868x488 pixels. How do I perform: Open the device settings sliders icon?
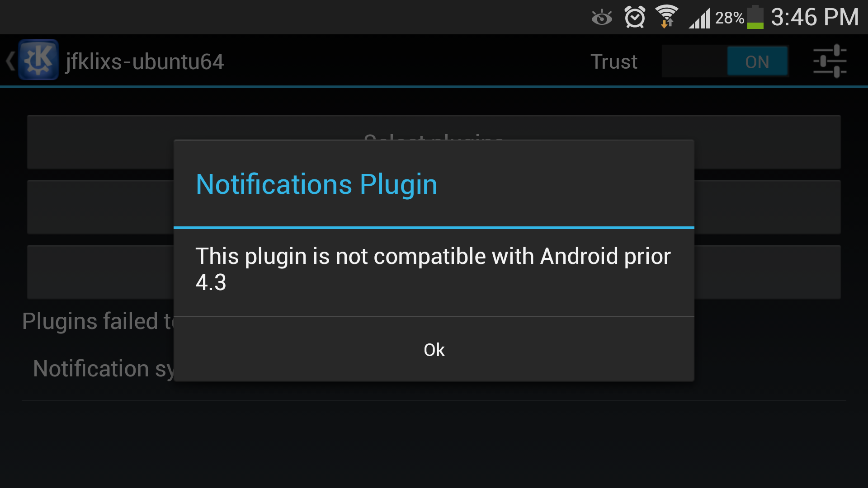coord(830,61)
